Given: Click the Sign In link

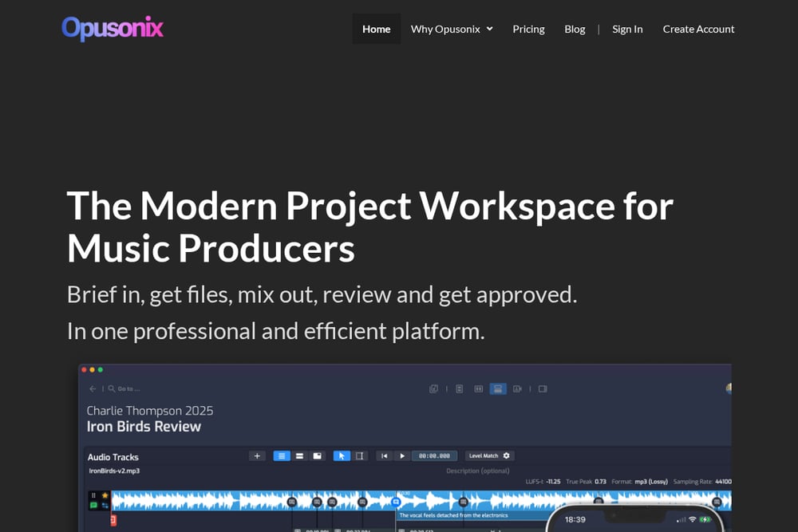Looking at the screenshot, I should [x=627, y=29].
